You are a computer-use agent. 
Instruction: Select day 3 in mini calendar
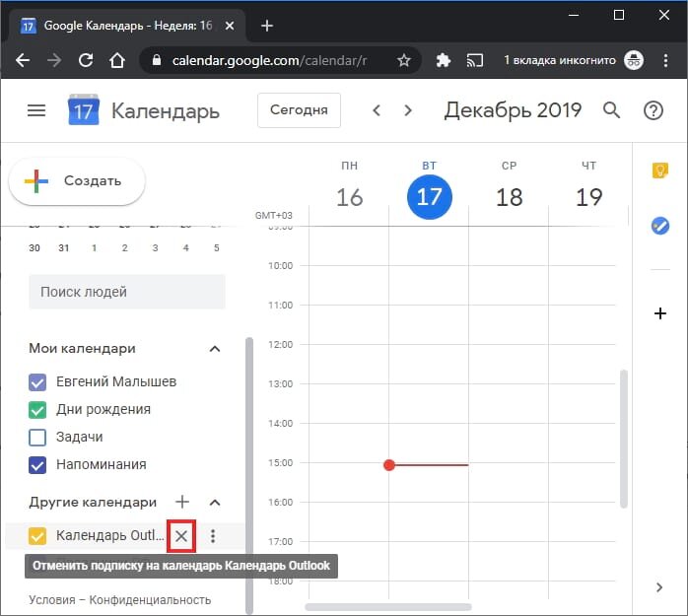click(x=155, y=248)
